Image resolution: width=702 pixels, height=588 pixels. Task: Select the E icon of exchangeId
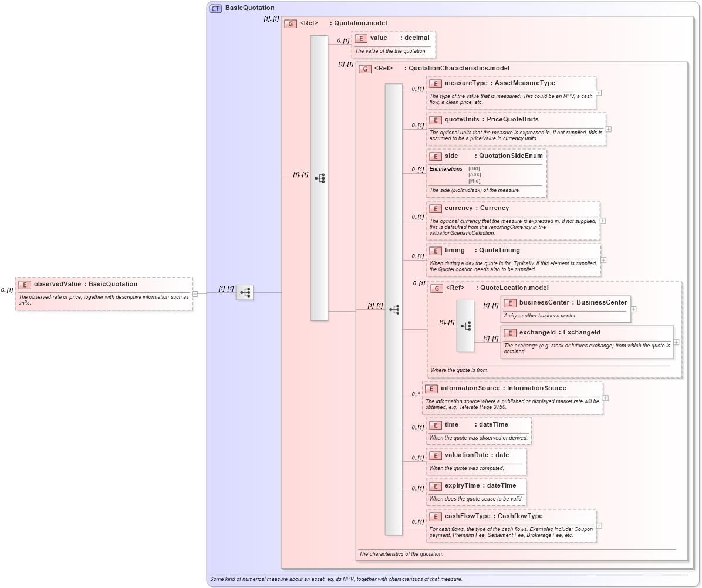point(509,333)
